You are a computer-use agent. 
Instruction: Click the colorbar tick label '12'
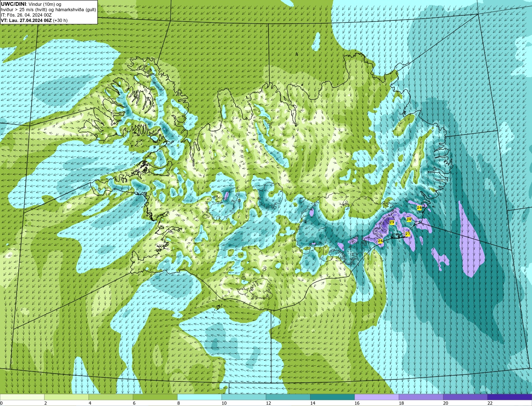pyautogui.click(x=268, y=403)
